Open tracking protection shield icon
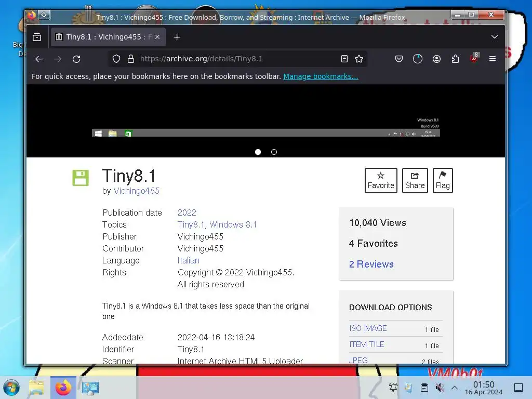 [x=116, y=59]
